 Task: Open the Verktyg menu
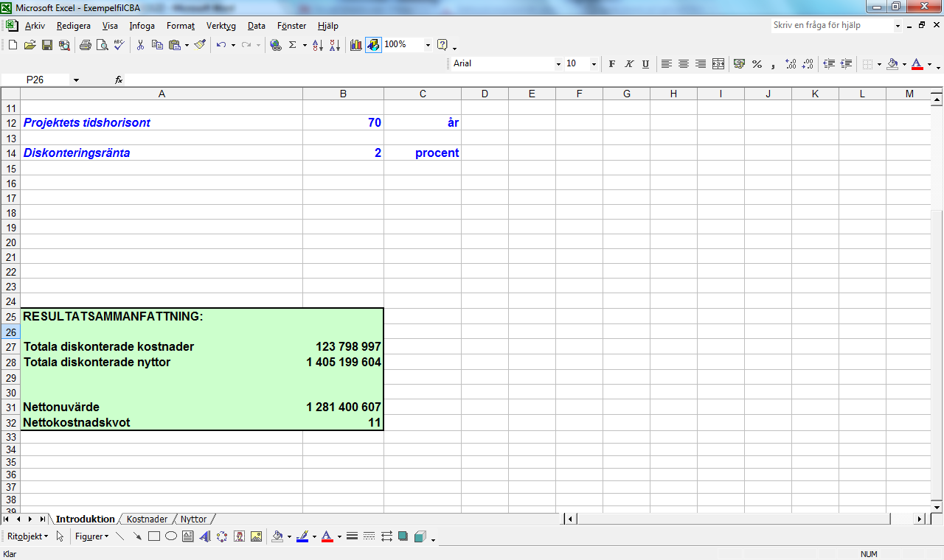221,26
